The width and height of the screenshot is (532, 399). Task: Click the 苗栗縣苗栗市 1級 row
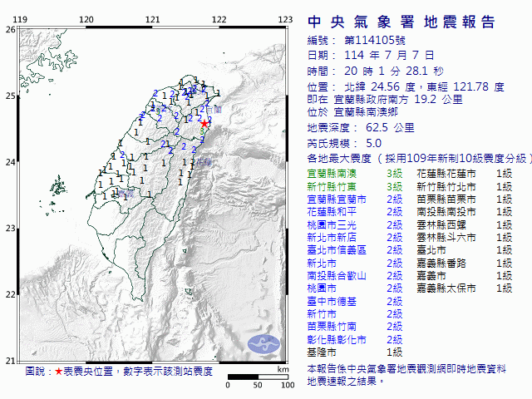[464, 199]
